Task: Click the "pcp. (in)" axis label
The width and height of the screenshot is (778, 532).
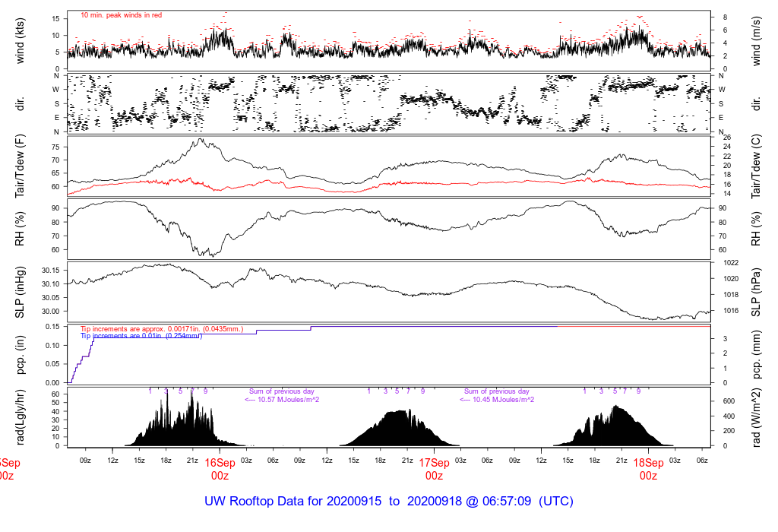Action: (20, 355)
